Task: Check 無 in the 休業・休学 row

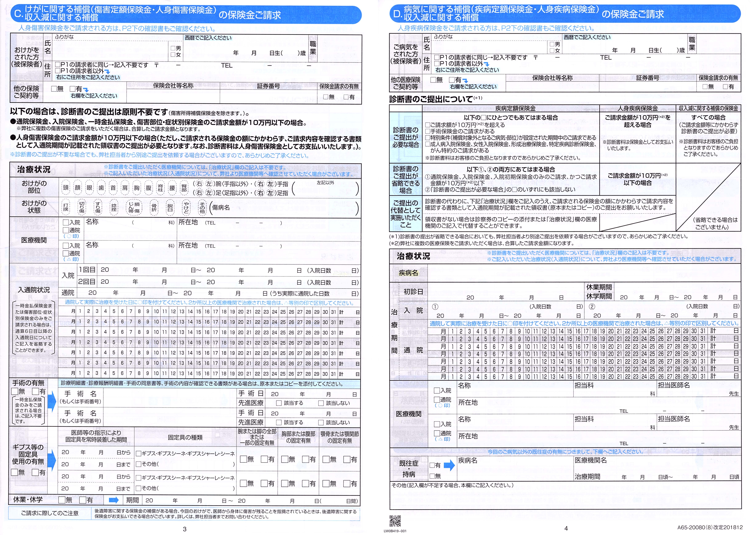Action: point(62,500)
